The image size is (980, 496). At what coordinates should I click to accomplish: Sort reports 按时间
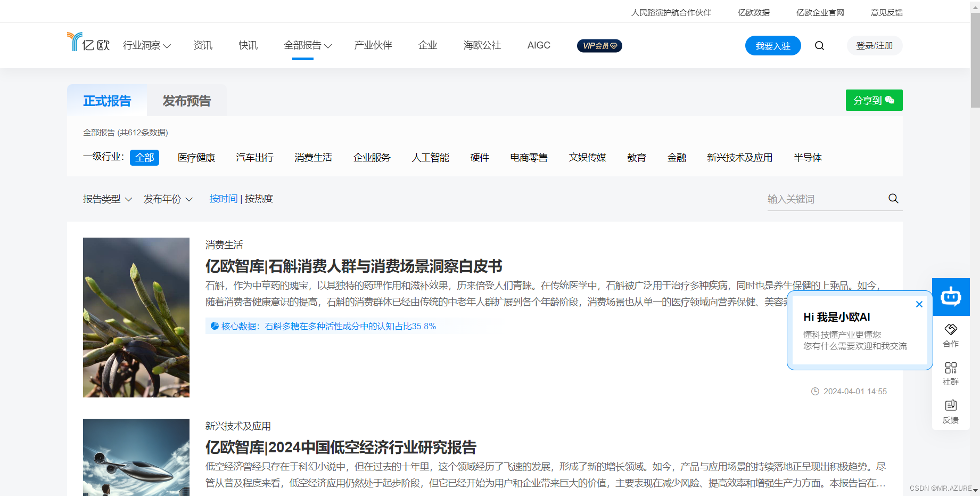tap(224, 199)
